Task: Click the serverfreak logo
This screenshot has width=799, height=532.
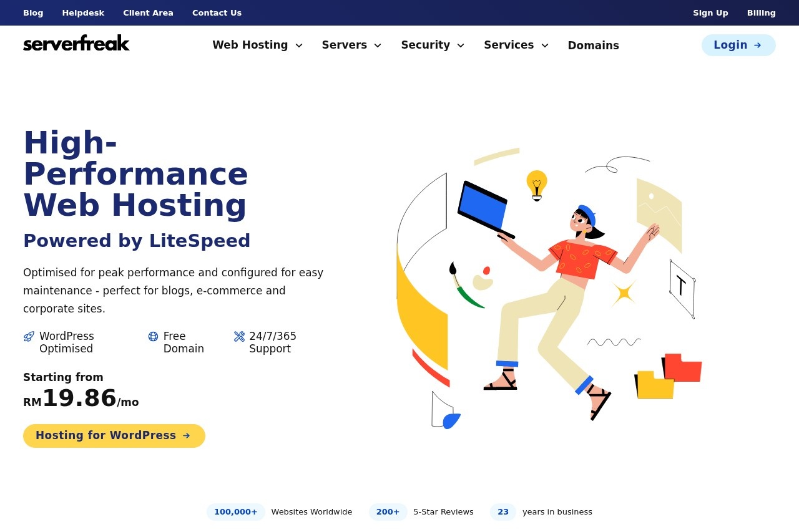Action: pyautogui.click(x=76, y=43)
